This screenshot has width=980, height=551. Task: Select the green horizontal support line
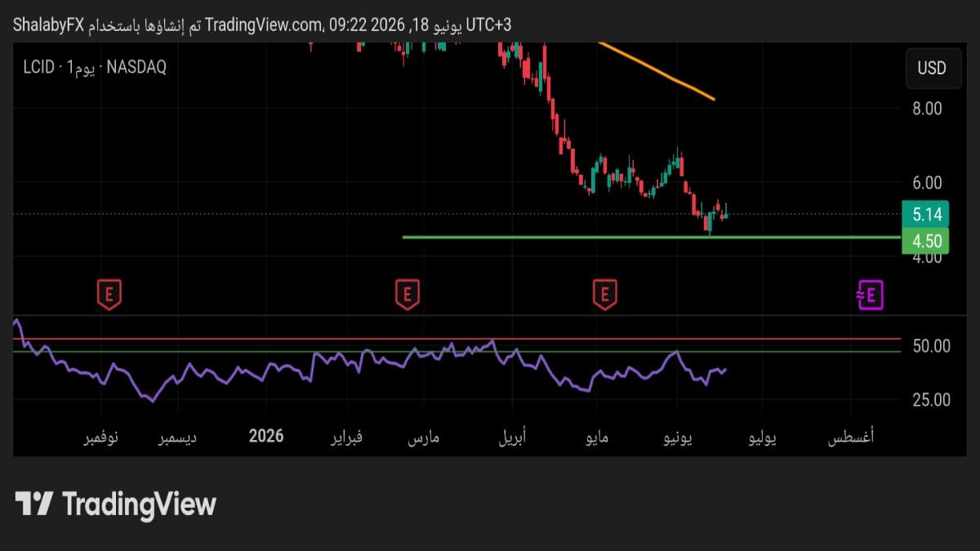[652, 238]
